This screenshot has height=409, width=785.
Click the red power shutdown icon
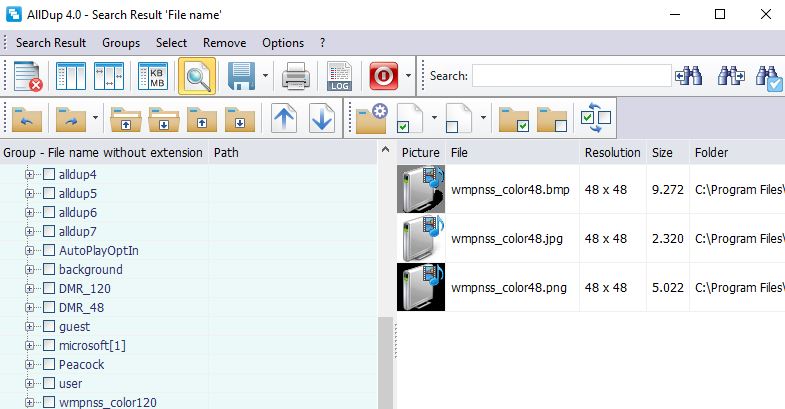(x=383, y=76)
